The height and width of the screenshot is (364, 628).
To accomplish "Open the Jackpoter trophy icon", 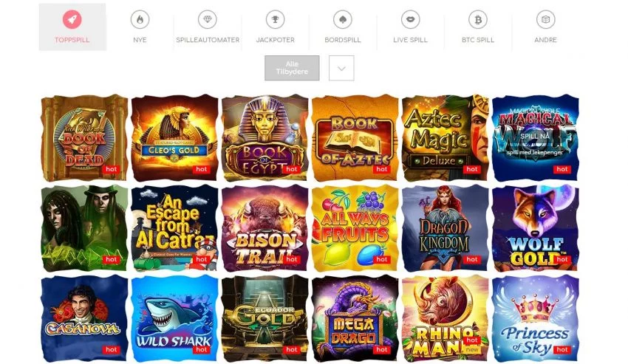I will click(275, 19).
